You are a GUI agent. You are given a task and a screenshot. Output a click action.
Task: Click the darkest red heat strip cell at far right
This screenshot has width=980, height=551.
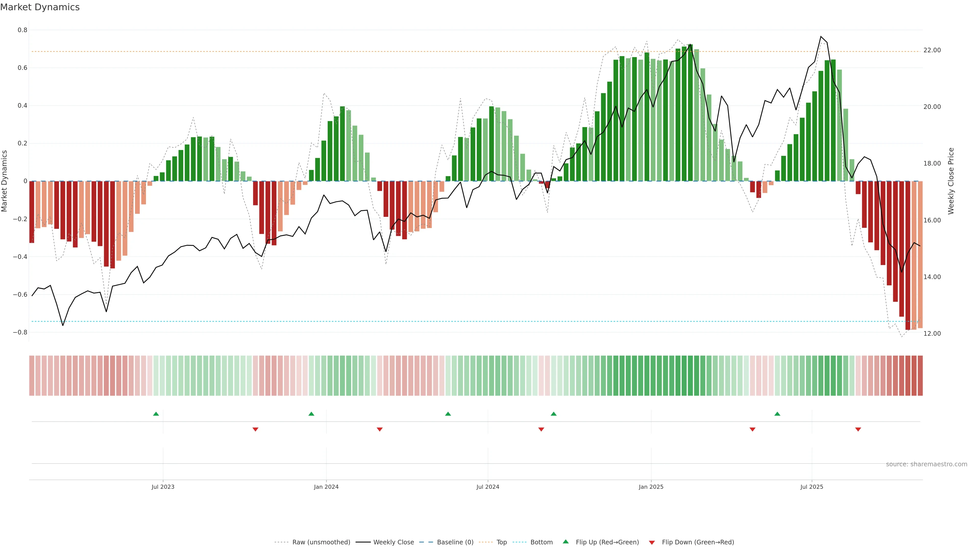(x=920, y=375)
